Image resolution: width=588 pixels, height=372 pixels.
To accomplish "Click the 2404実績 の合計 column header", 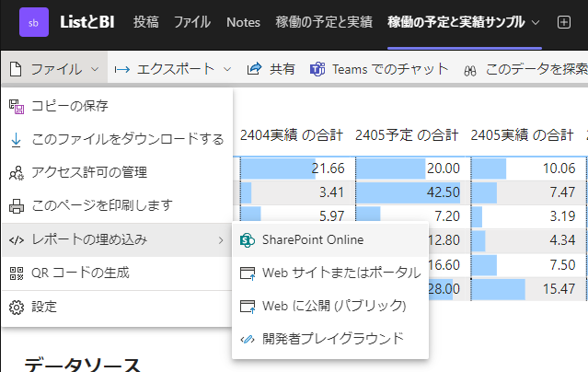I will [x=292, y=135].
